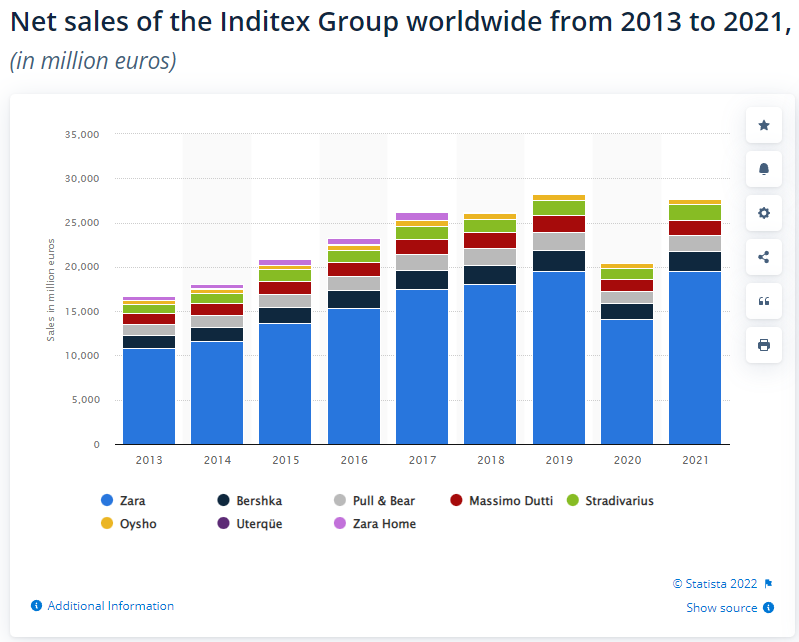
Task: Click the 2018 x-axis label
Action: pyautogui.click(x=491, y=460)
